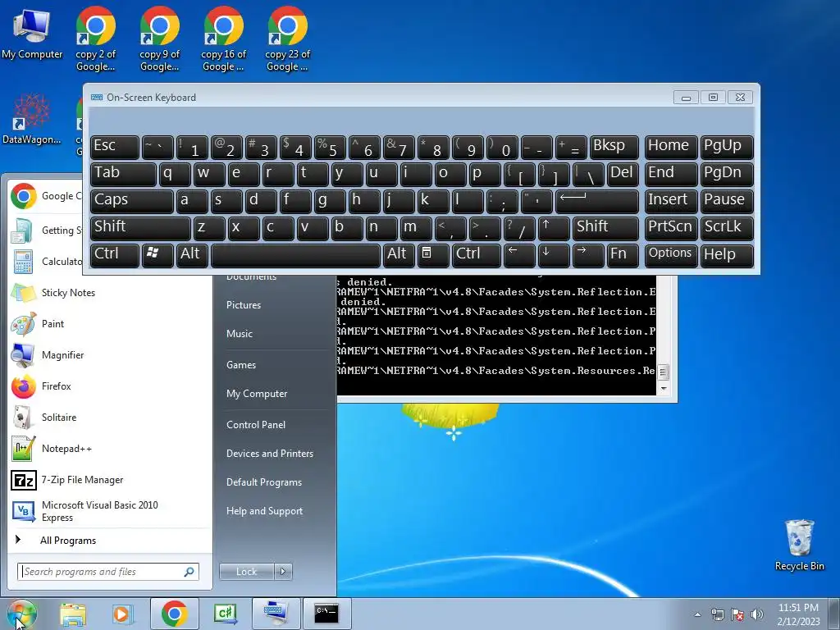Toggle left Ctrl key on keyboard
Screen dimensions: 840x630
point(115,255)
